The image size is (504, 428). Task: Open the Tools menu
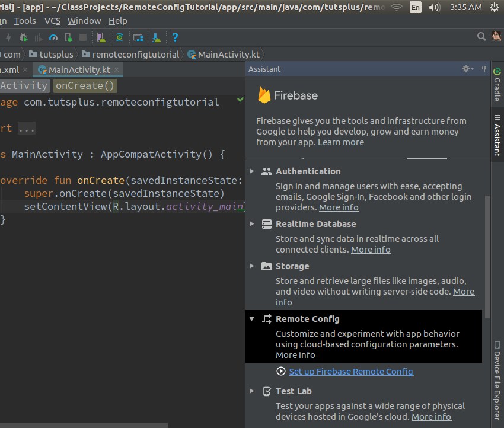click(25, 21)
